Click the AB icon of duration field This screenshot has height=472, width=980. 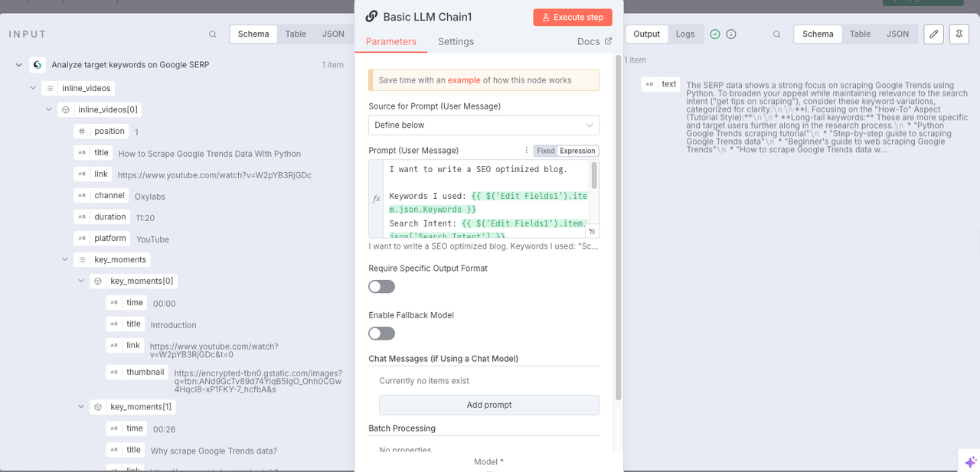point(82,217)
